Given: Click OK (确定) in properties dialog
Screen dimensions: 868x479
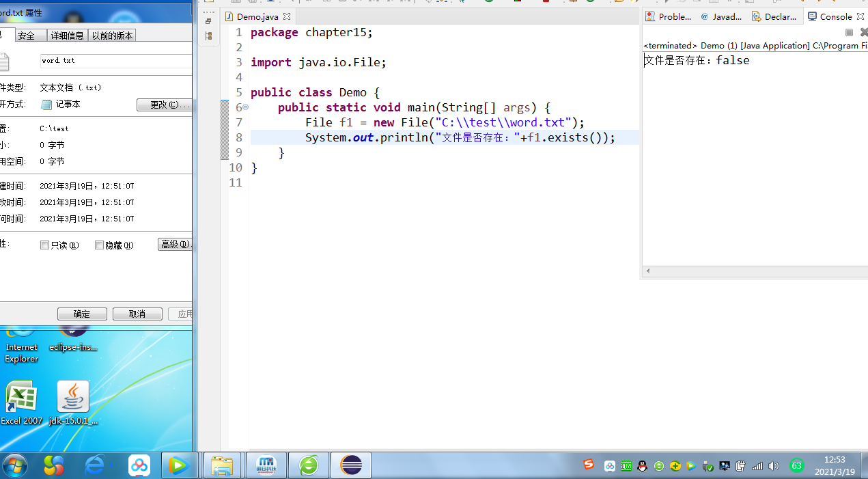Looking at the screenshot, I should (x=82, y=314).
